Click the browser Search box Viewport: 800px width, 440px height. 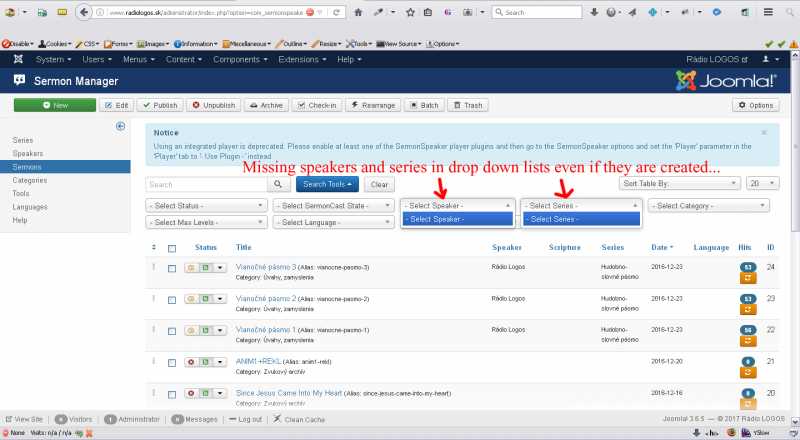[537, 12]
